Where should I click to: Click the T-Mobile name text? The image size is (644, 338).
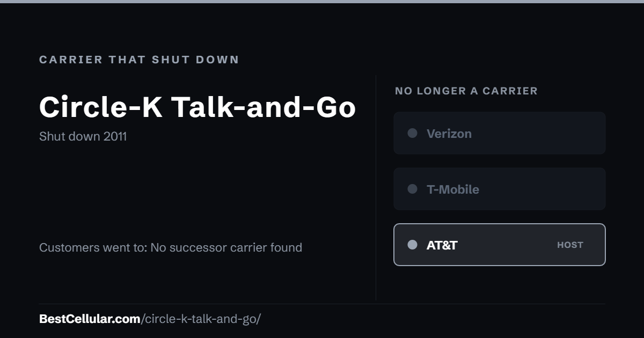tap(453, 189)
